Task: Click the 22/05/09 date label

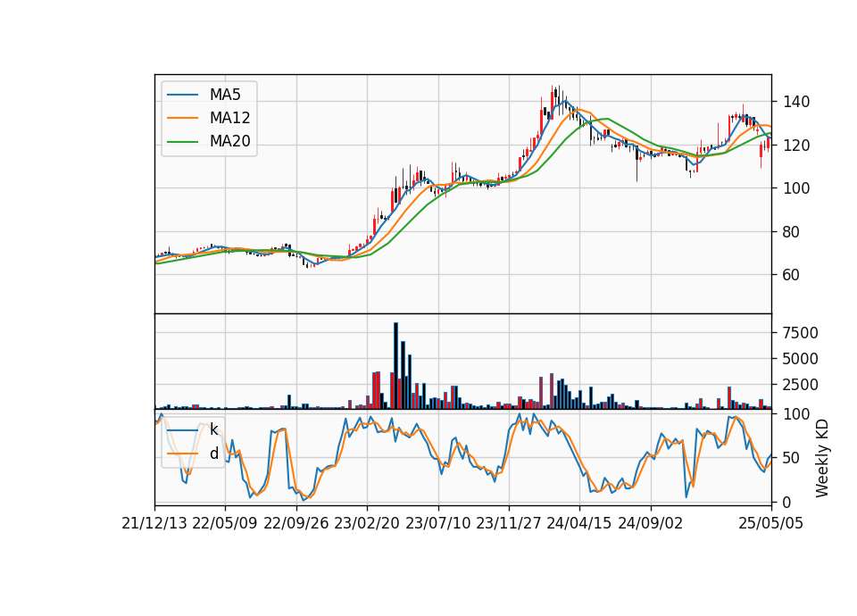Action: pyautogui.click(x=225, y=524)
